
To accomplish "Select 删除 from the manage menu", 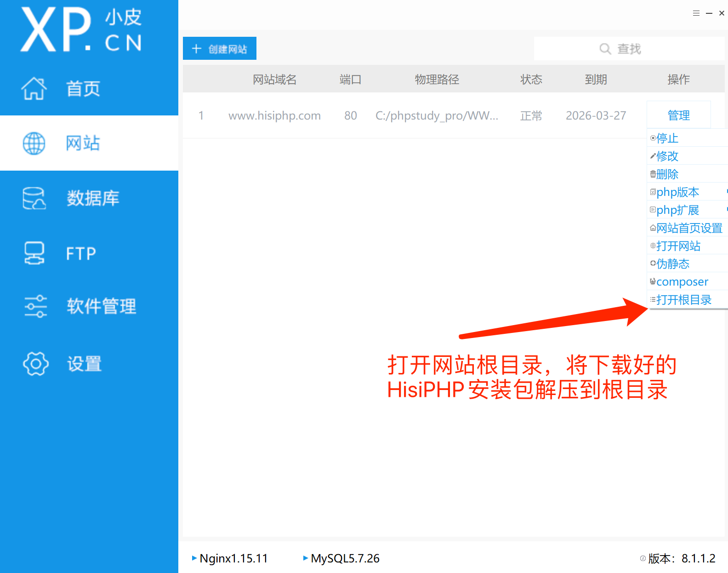I will click(688, 174).
